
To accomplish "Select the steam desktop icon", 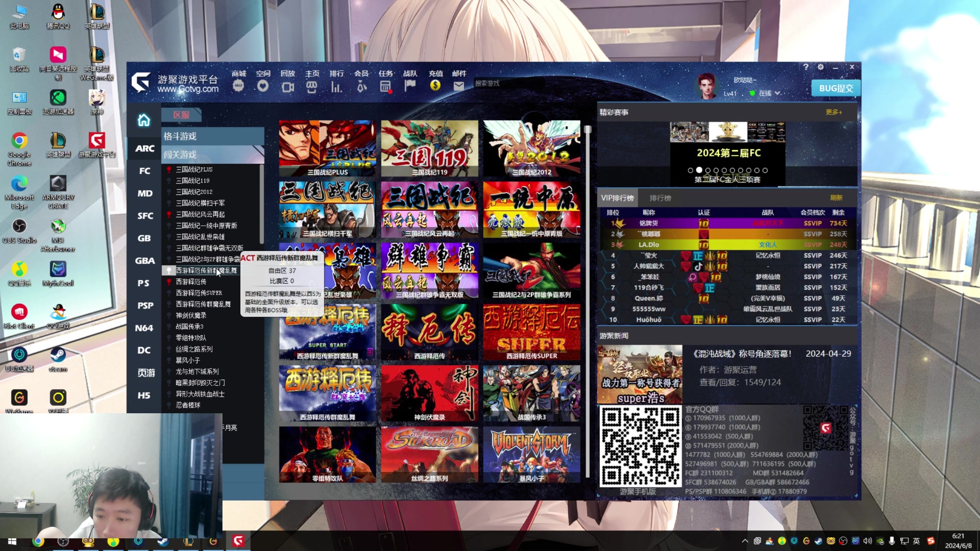I will (x=58, y=359).
